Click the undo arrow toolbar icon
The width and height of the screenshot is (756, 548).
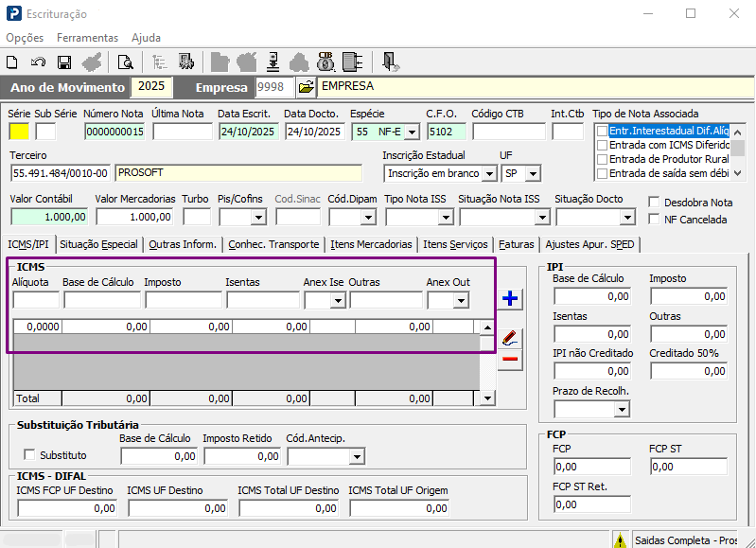[38, 62]
